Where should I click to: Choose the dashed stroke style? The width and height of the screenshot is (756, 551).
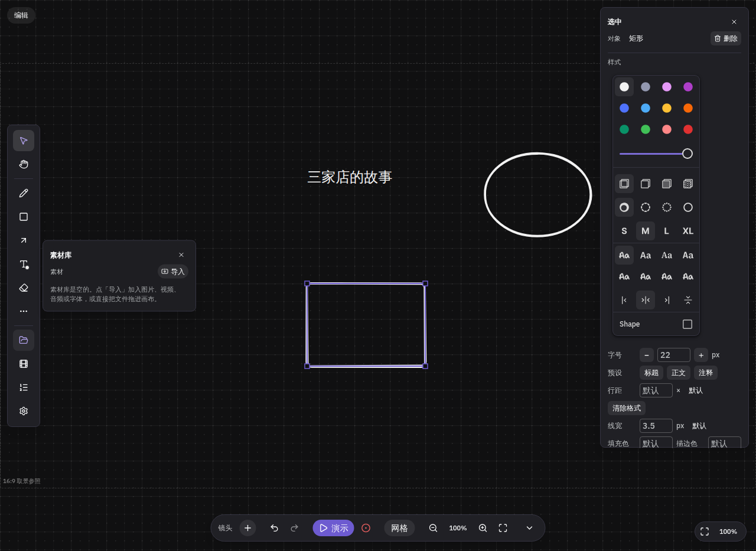click(x=646, y=207)
